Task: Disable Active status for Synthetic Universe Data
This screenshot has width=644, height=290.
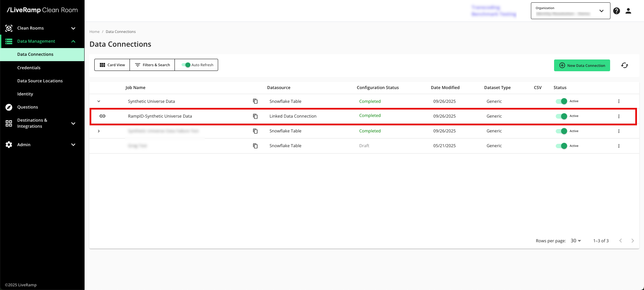Action: pos(561,101)
